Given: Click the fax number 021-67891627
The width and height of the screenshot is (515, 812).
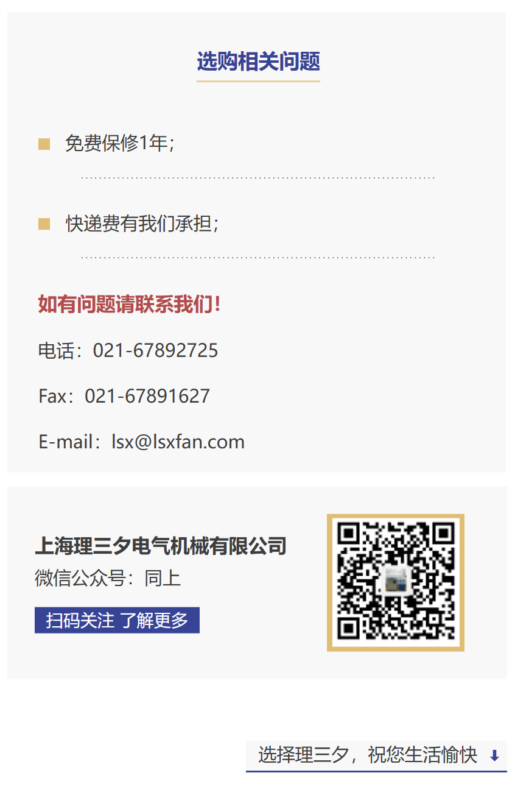Looking at the screenshot, I should click(x=147, y=396).
